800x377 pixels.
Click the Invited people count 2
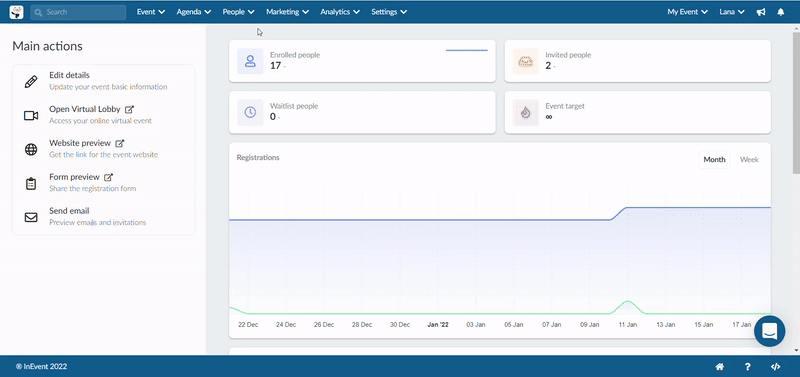[x=548, y=66]
